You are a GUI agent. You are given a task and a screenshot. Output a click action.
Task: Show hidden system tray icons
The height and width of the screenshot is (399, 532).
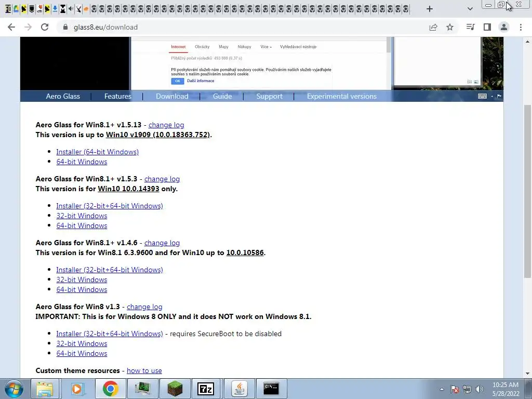pos(442,389)
